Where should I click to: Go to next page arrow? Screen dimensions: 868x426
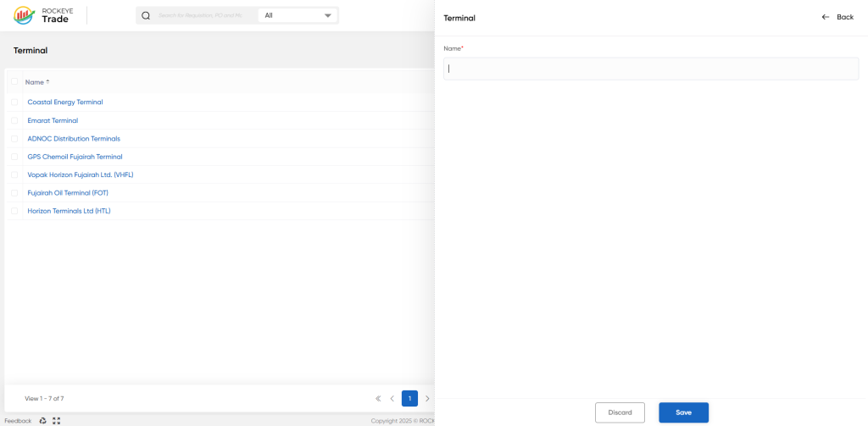(x=427, y=398)
